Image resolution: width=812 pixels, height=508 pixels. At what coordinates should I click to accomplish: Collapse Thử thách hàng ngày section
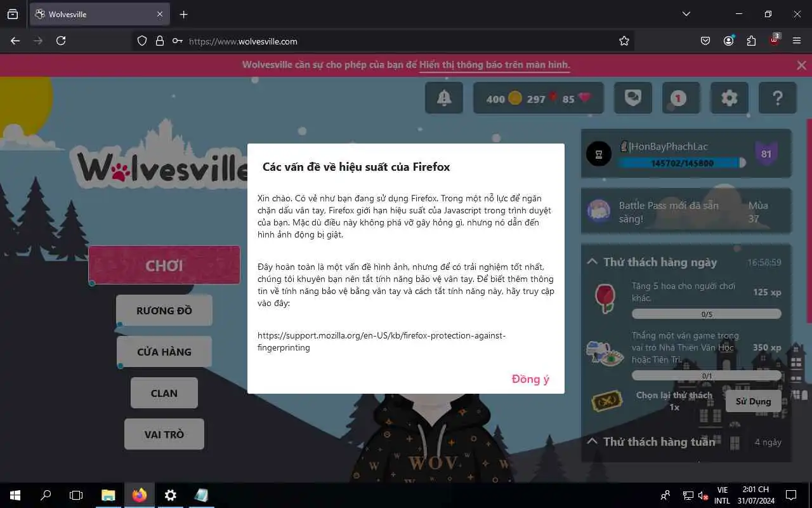coord(593,262)
